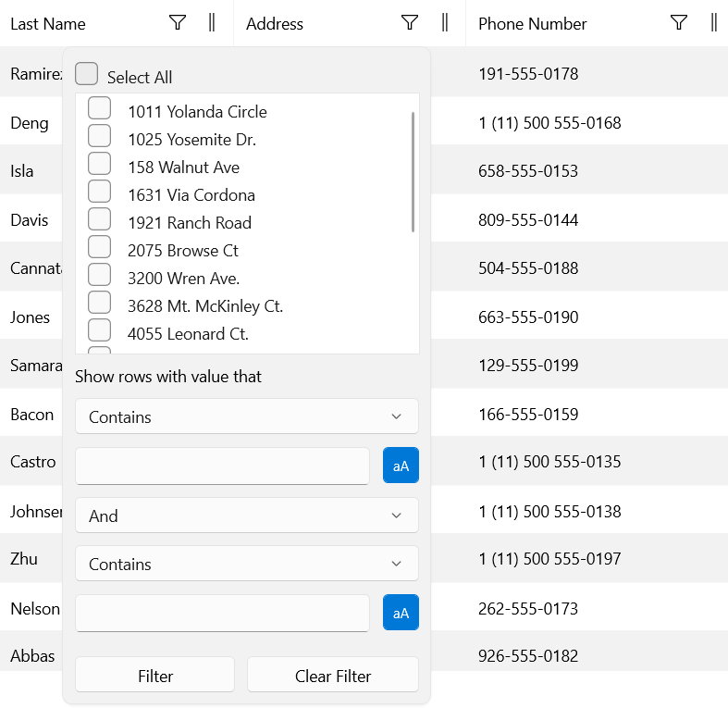Toggle case sensitivity for the second filter value
Screen dimensions: 728x708
(401, 613)
